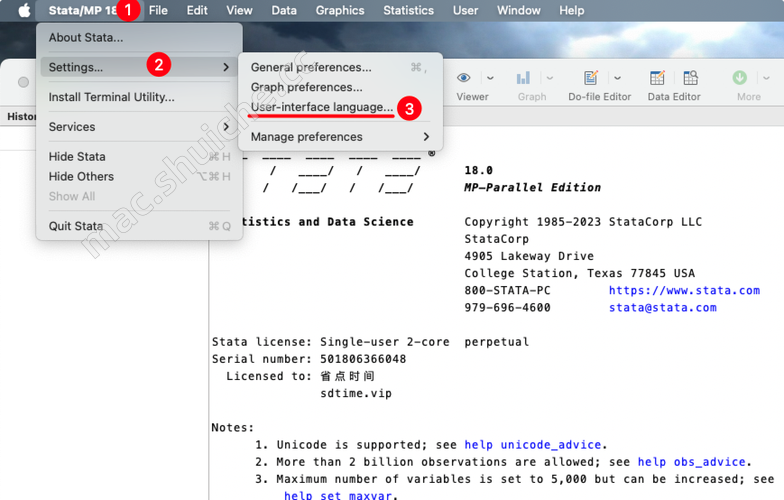Image resolution: width=784 pixels, height=500 pixels.
Task: Click the stata@stata.com email link
Action: [x=662, y=308]
